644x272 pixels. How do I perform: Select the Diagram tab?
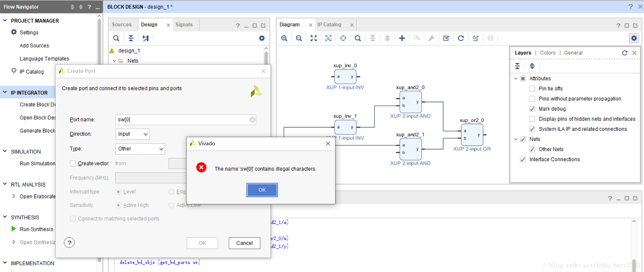(289, 25)
